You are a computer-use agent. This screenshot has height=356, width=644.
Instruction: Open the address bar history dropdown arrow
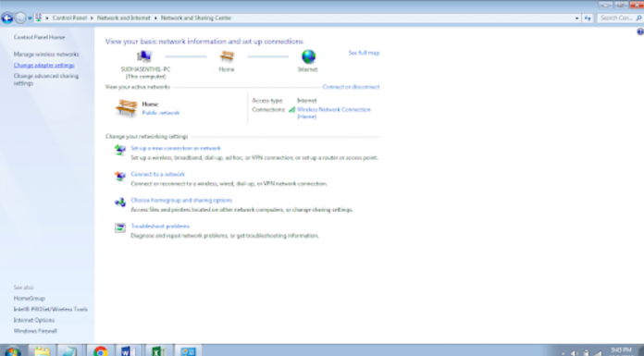[x=576, y=18]
